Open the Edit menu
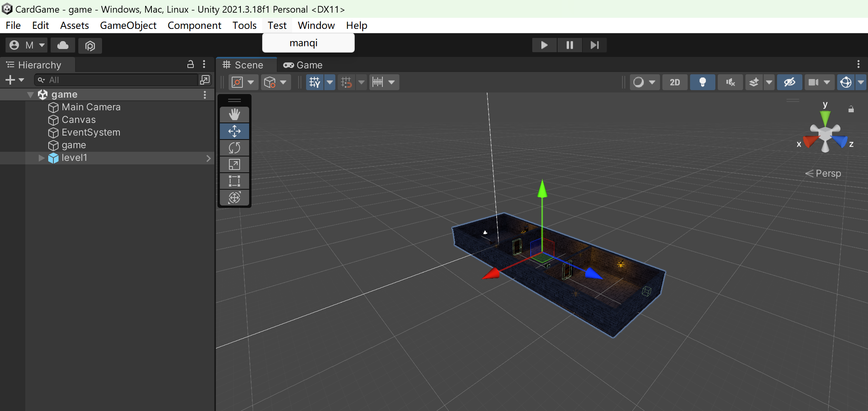Screen dimensions: 868x411 [40, 25]
